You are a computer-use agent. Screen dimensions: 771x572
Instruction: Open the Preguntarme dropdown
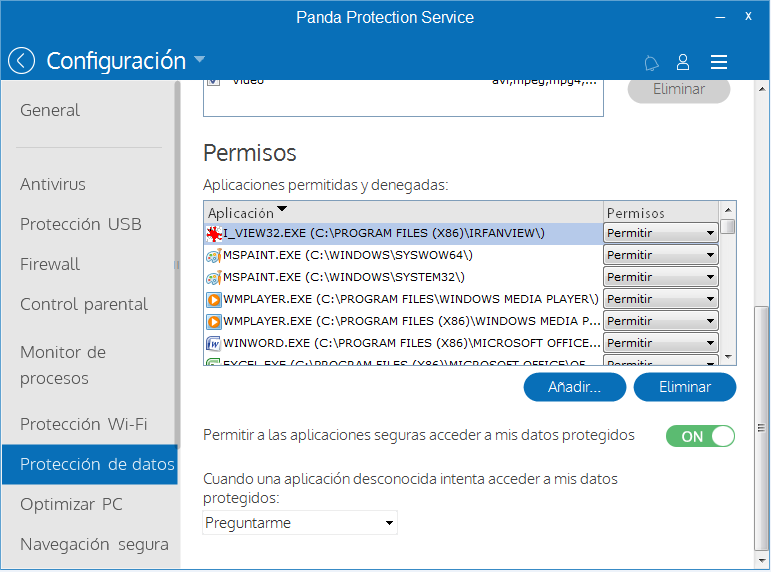pyautogui.click(x=300, y=523)
